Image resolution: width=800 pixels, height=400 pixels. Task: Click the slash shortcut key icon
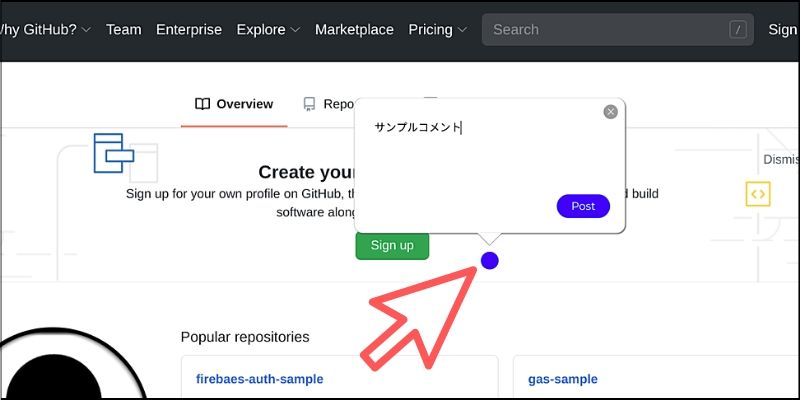click(738, 30)
